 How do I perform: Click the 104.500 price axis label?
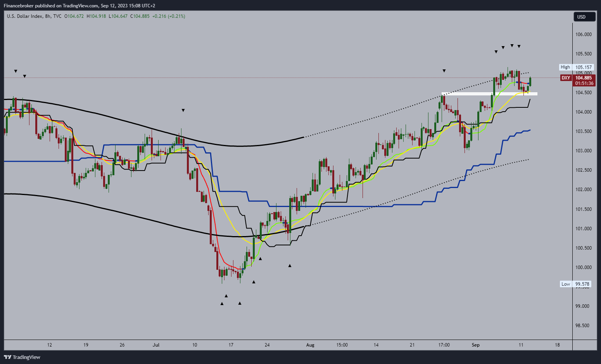(584, 93)
